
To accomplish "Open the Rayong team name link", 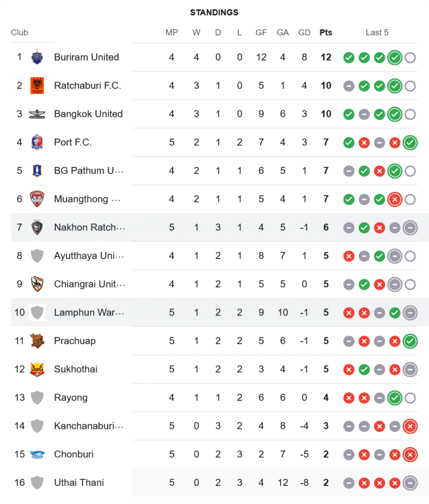I will coord(71,397).
